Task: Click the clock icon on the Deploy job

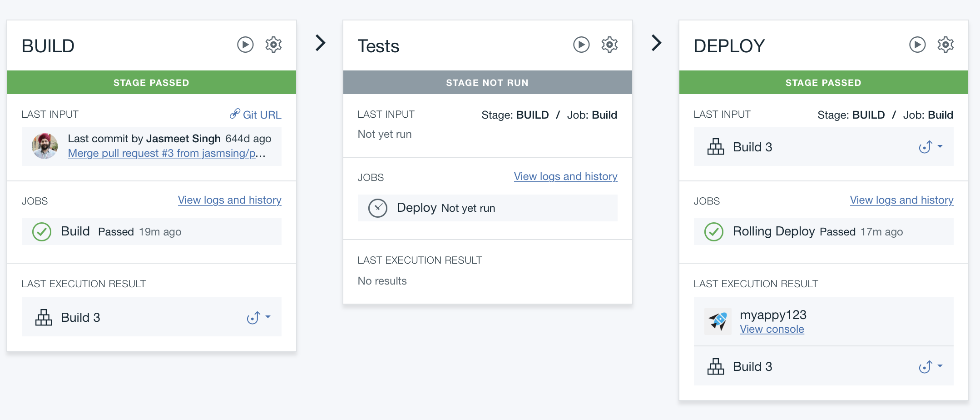Action: tap(378, 208)
